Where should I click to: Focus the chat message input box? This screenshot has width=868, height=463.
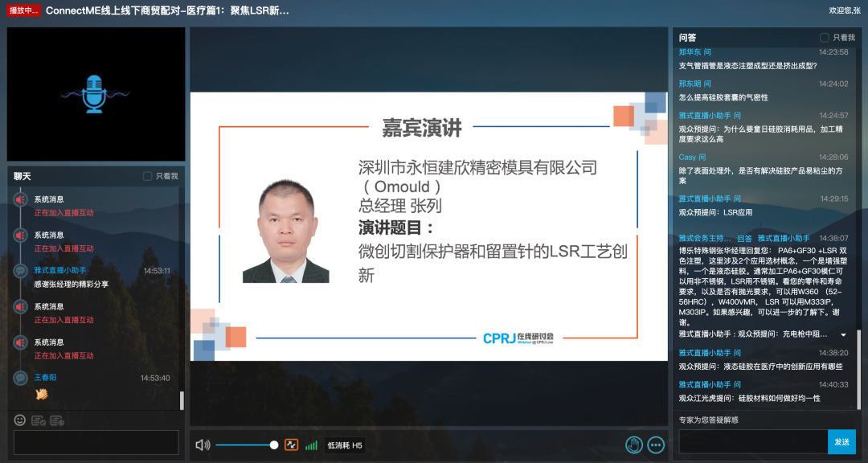click(96, 443)
